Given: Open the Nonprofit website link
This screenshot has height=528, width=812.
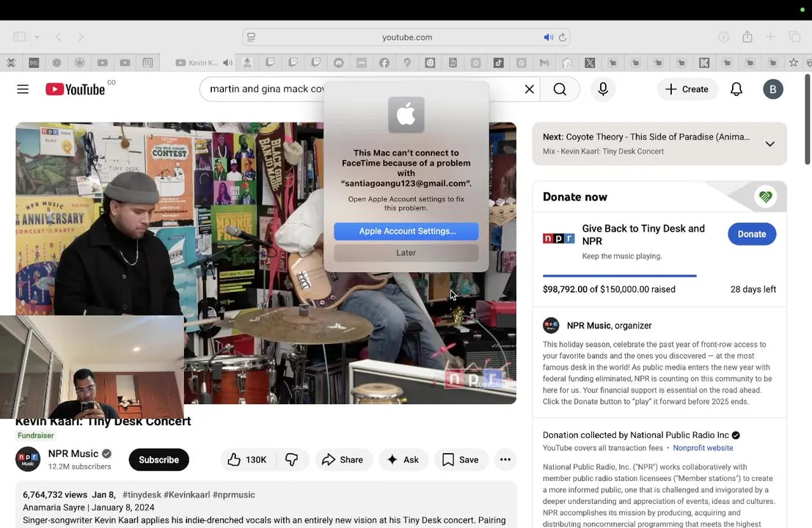Looking at the screenshot, I should point(703,448).
